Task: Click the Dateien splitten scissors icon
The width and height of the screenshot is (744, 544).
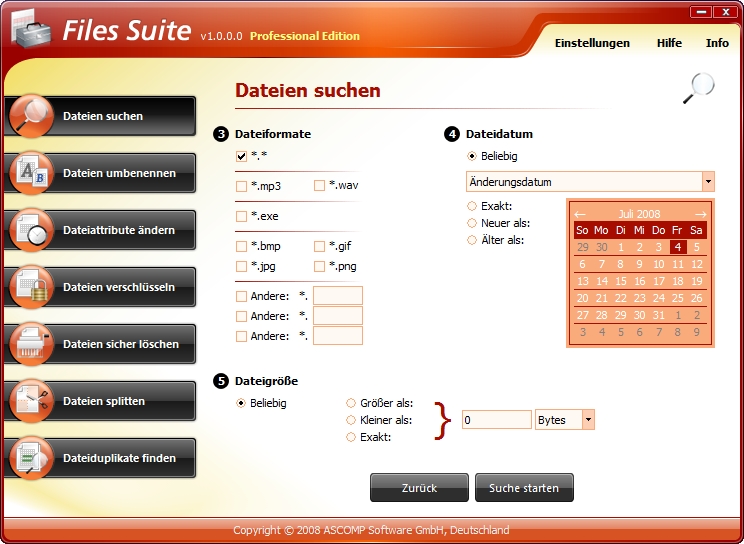Action: click(x=30, y=401)
